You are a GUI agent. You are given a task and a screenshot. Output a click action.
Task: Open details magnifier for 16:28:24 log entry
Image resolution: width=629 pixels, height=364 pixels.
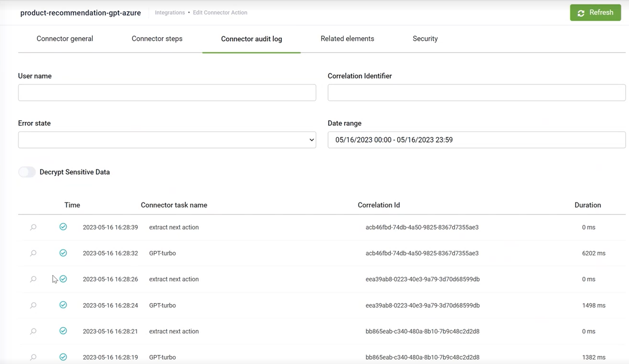tap(33, 305)
